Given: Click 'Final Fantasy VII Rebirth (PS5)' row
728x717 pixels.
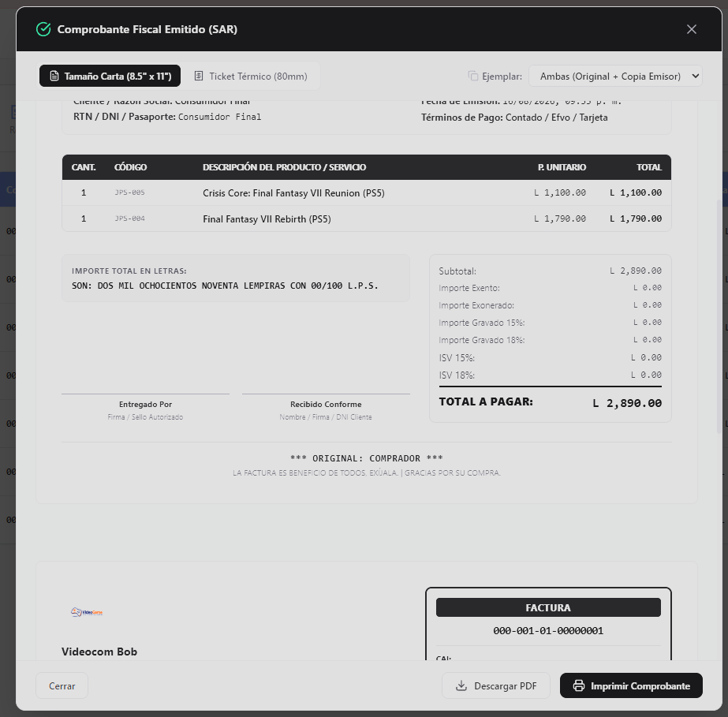Looking at the screenshot, I should (x=367, y=218).
